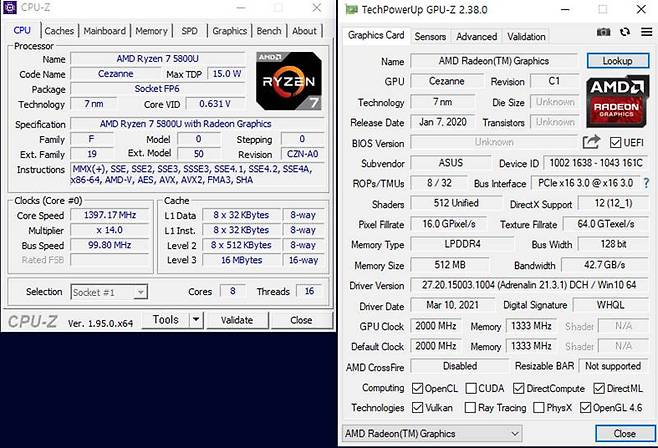
Task: Open the SPD tab
Action: point(189,31)
